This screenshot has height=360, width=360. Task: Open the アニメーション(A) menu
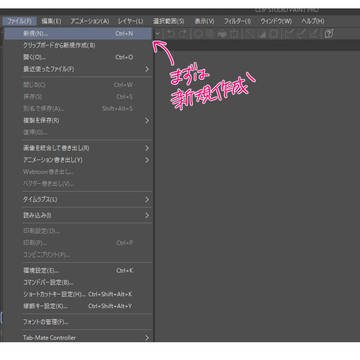tap(89, 21)
